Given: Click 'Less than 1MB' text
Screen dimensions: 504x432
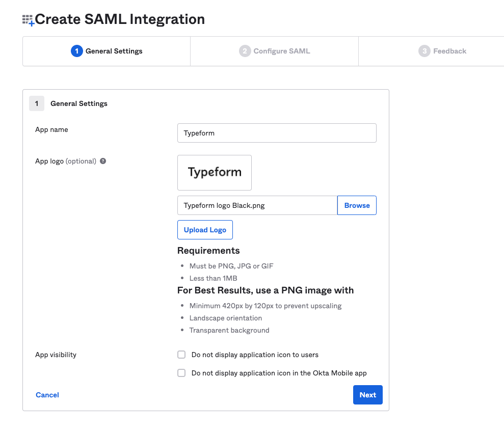Looking at the screenshot, I should (214, 278).
